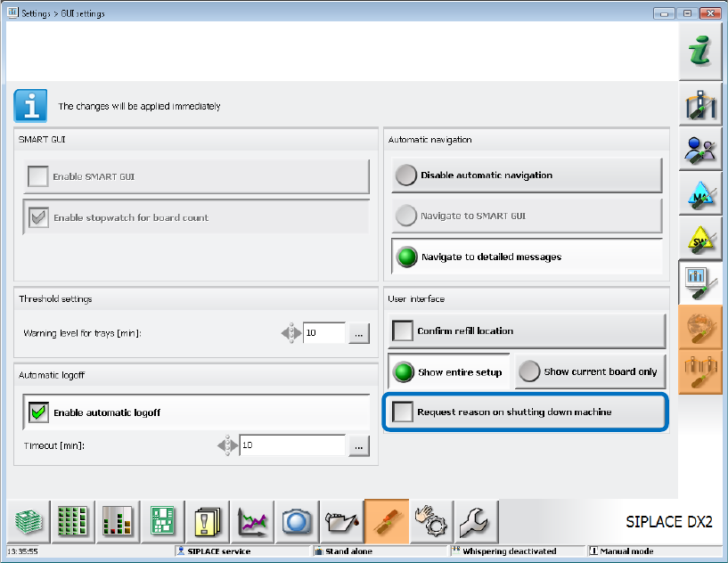Image resolution: width=728 pixels, height=563 pixels.
Task: Open machine settings icon with gantry in sidebar
Action: pyautogui.click(x=700, y=104)
